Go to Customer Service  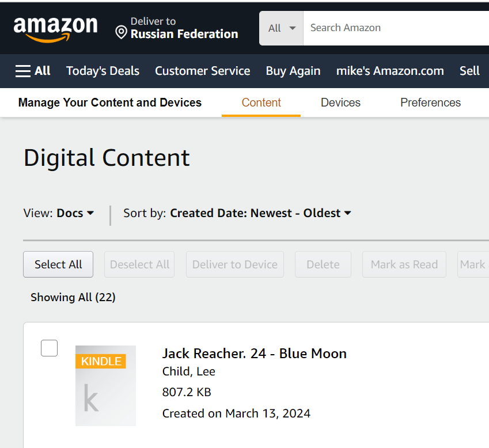pos(202,71)
